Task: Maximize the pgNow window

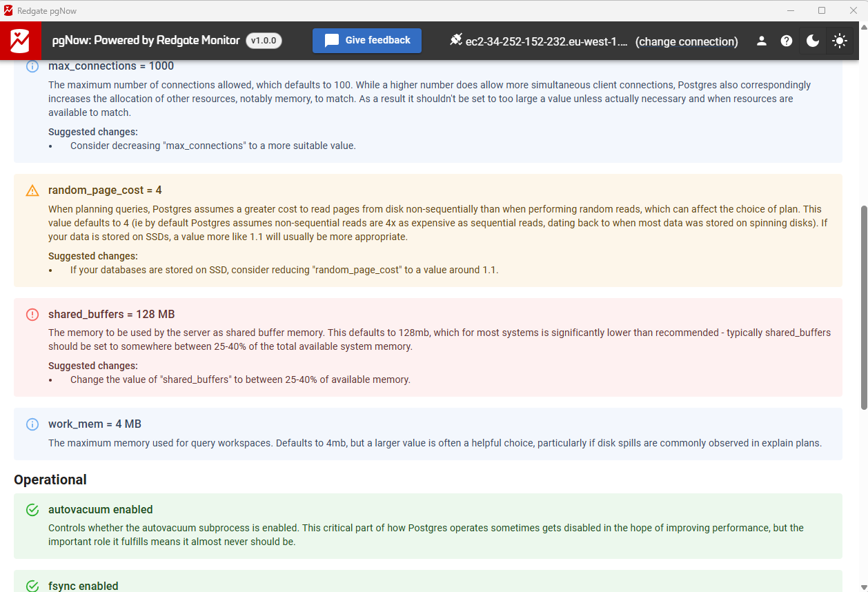Action: [x=822, y=10]
